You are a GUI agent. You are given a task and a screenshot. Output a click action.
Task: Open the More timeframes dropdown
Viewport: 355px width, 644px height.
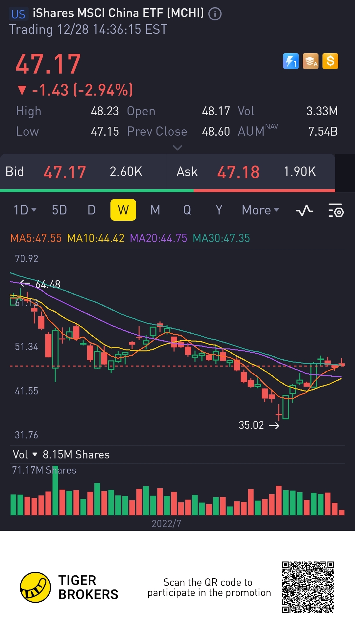pyautogui.click(x=260, y=210)
